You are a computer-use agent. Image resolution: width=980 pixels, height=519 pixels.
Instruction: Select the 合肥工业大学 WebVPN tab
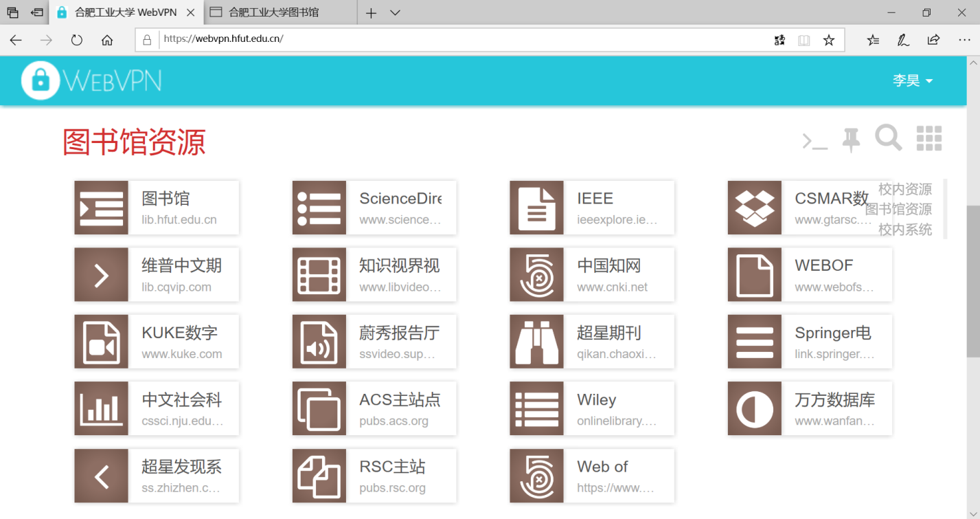point(126,12)
